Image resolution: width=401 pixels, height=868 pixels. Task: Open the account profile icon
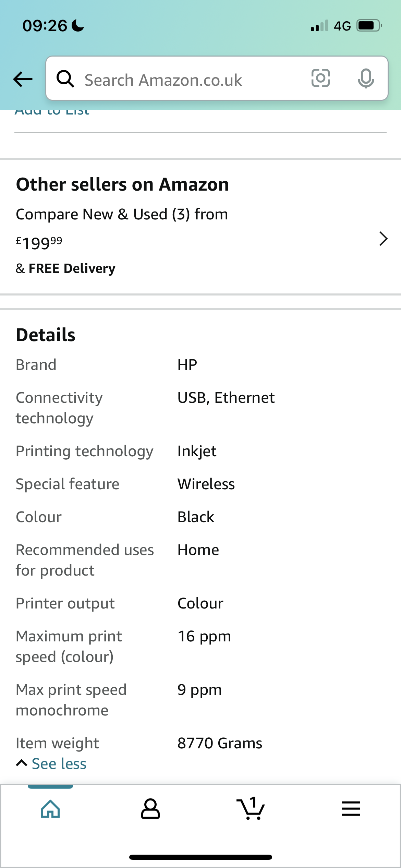click(150, 809)
